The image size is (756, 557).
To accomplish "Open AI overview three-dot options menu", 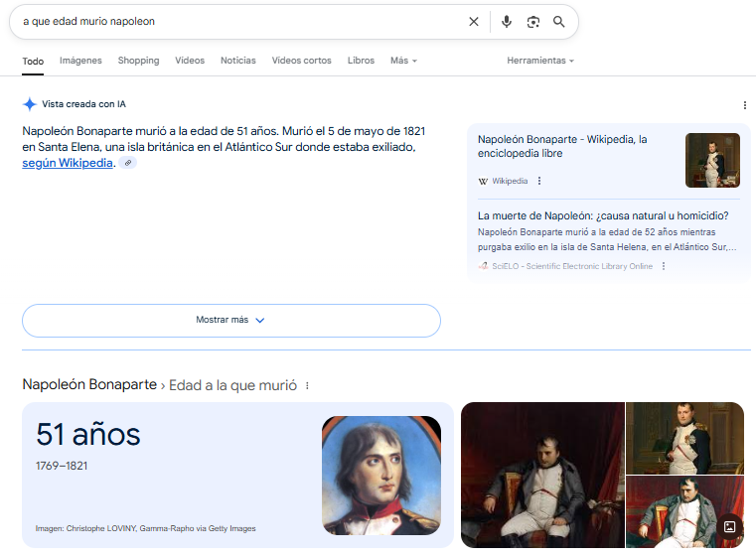I will (744, 105).
